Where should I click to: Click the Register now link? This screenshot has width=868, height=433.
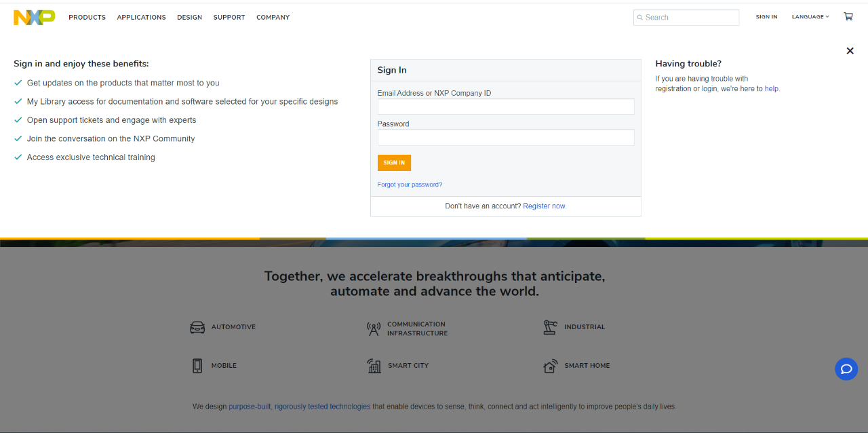[x=545, y=206]
